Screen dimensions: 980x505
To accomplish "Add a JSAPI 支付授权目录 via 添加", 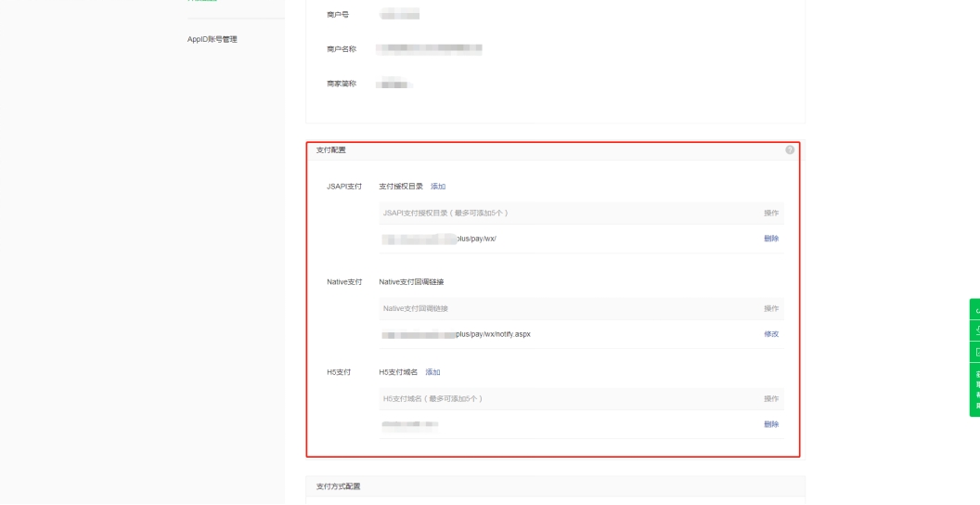I will point(438,187).
